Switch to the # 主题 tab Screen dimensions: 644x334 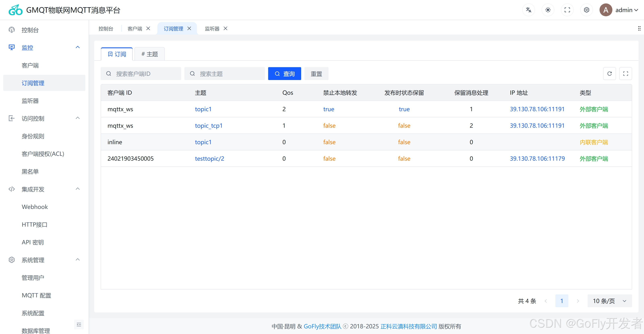click(x=150, y=54)
